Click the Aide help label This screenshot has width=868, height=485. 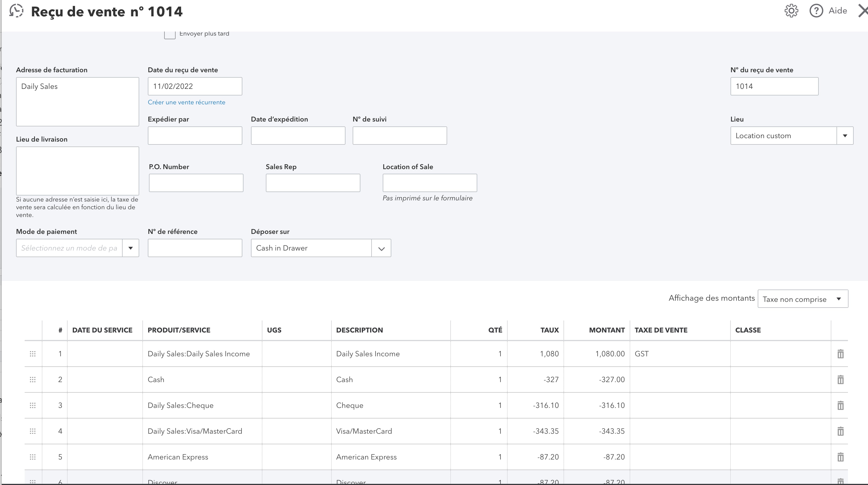point(838,11)
